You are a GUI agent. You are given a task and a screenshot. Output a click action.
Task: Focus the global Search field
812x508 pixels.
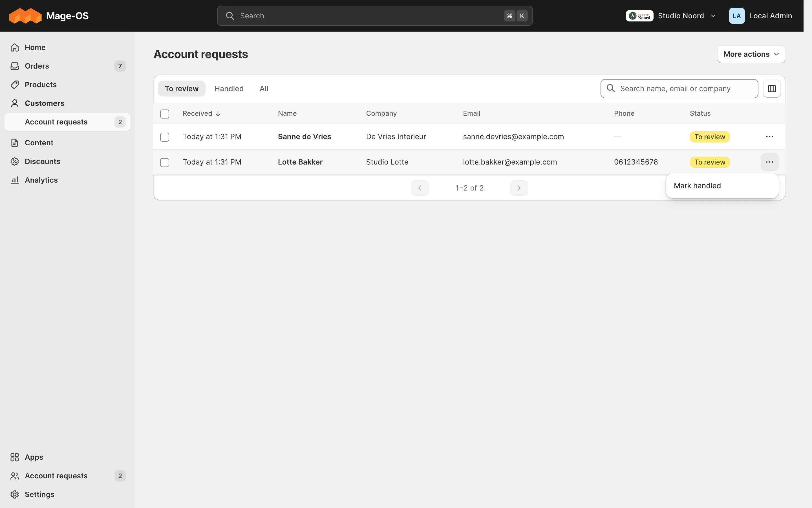coord(374,16)
